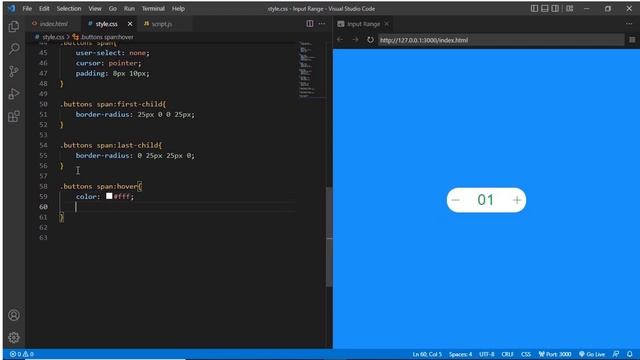Show errors and warnings in status bar

point(22,354)
